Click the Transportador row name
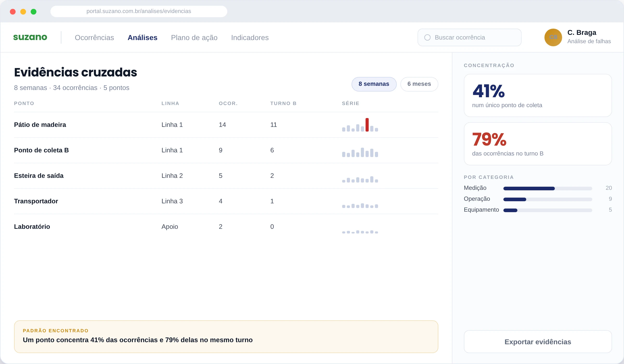The width and height of the screenshot is (624, 364). tap(36, 201)
